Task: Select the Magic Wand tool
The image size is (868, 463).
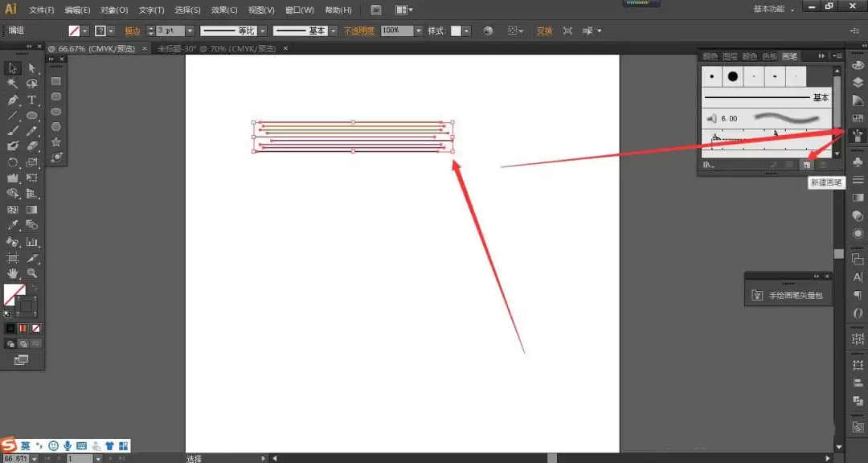Action: pos(12,84)
